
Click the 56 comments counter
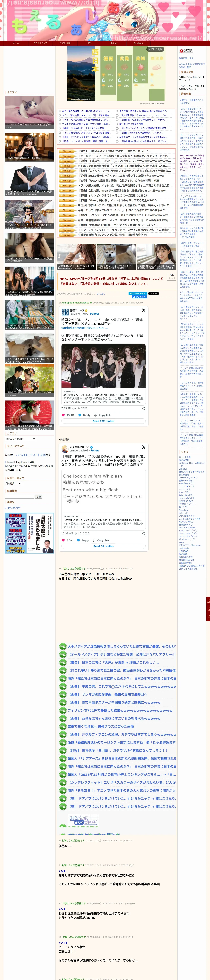point(172,276)
